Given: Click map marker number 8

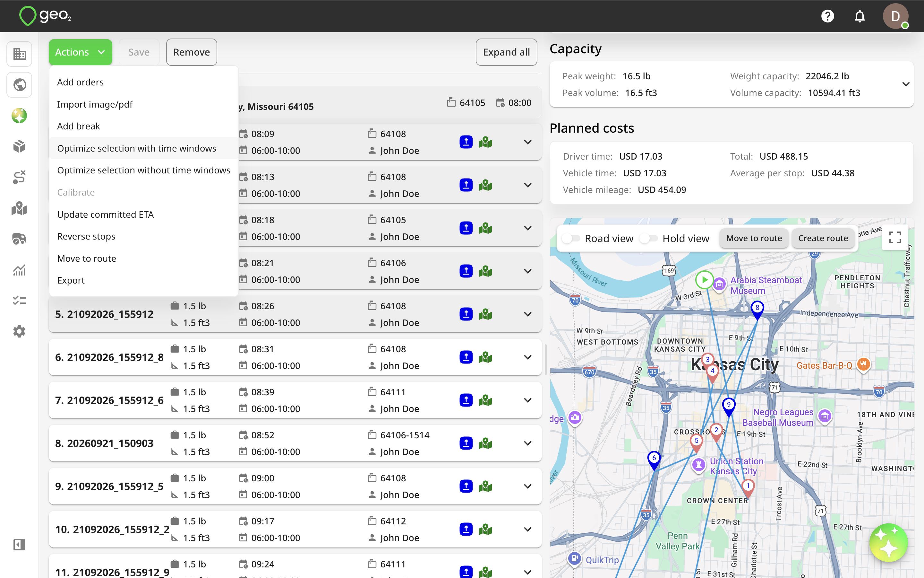Looking at the screenshot, I should [757, 310].
